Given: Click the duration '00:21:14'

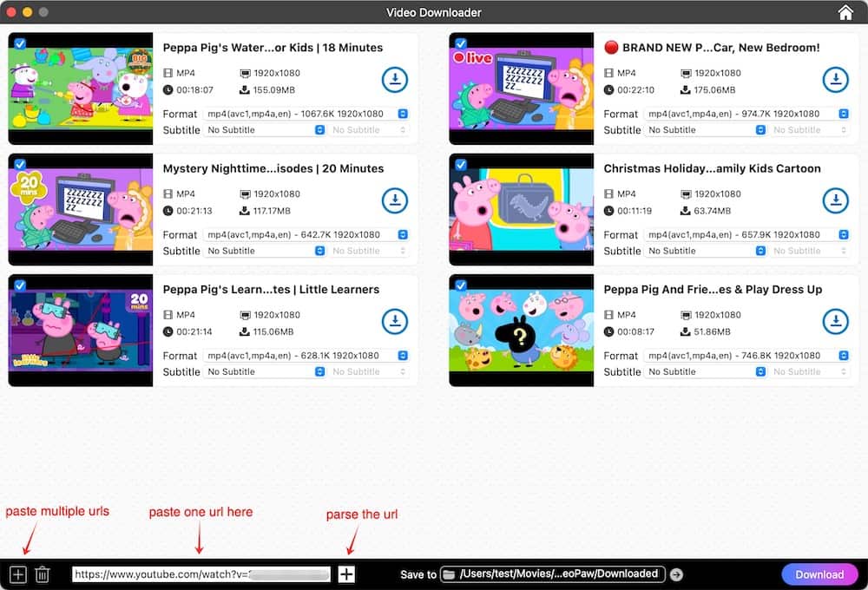Looking at the screenshot, I should tap(194, 332).
